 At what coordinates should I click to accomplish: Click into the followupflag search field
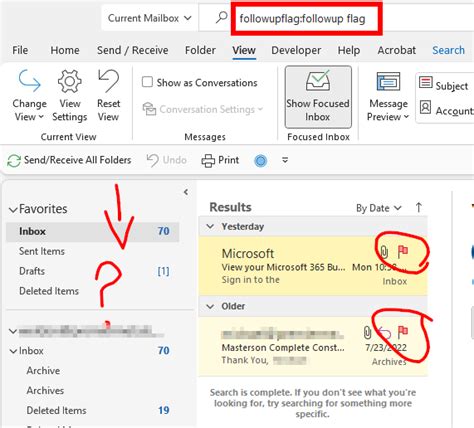point(307,18)
